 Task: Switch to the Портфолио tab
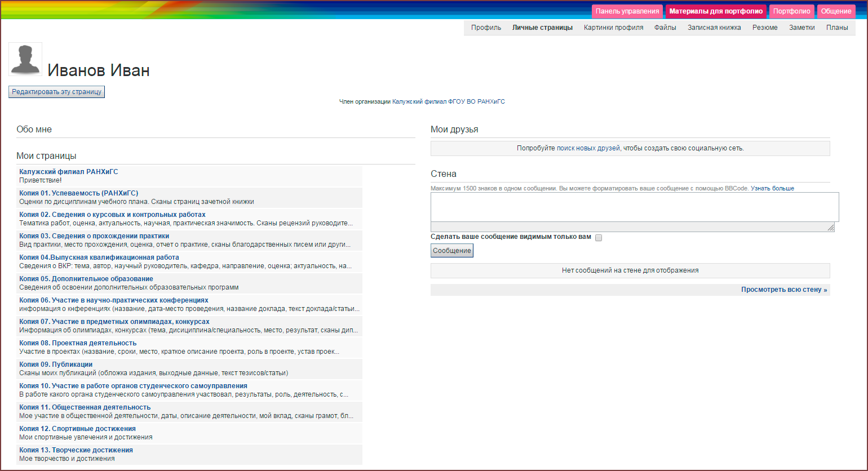point(791,11)
